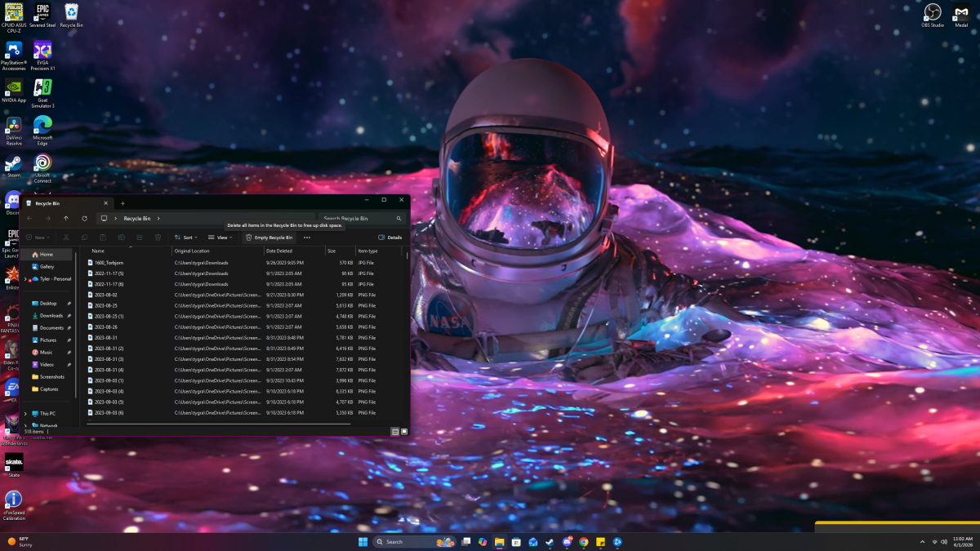Launch Goat Simulator 3 desktop shortcut
Viewport: 980px width, 551px height.
coord(42,93)
